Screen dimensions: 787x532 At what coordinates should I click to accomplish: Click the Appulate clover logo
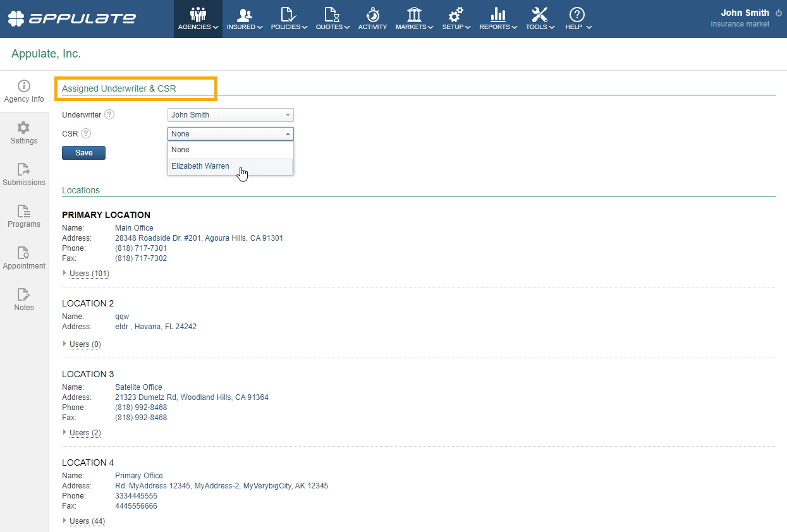[x=71, y=18]
